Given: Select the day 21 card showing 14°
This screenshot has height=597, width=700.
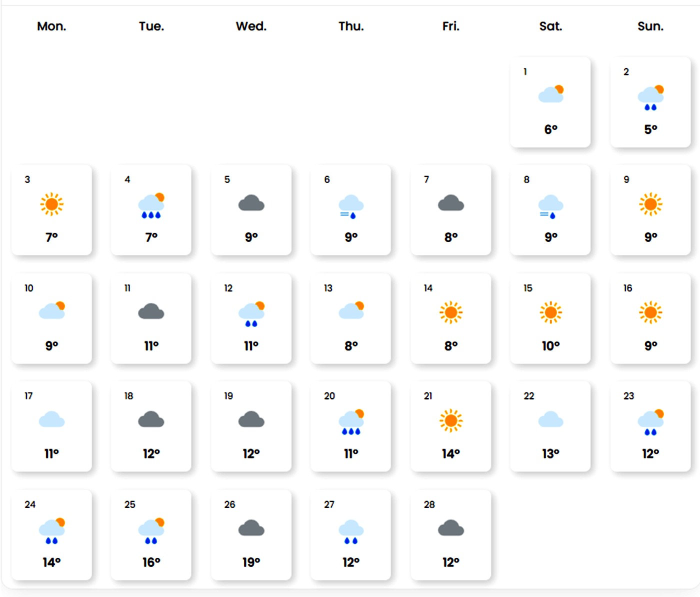Looking at the screenshot, I should (450, 426).
